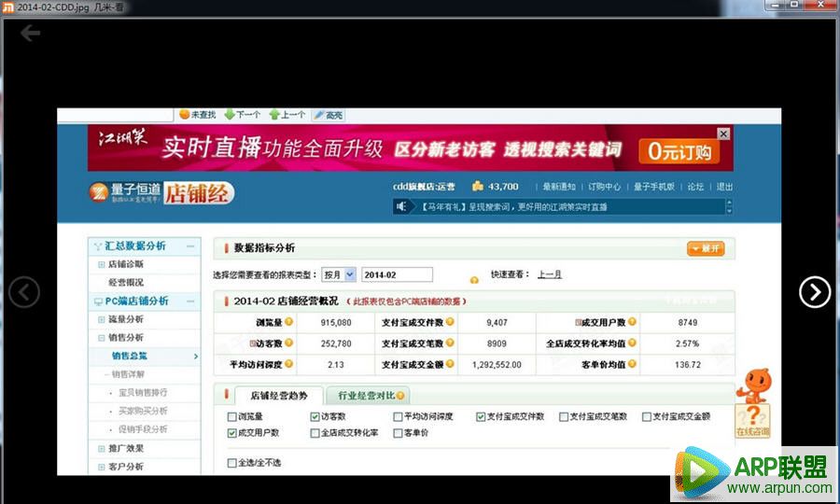Click help icon next to 浏览量
Viewport: 840px width, 504px height.
(288, 321)
